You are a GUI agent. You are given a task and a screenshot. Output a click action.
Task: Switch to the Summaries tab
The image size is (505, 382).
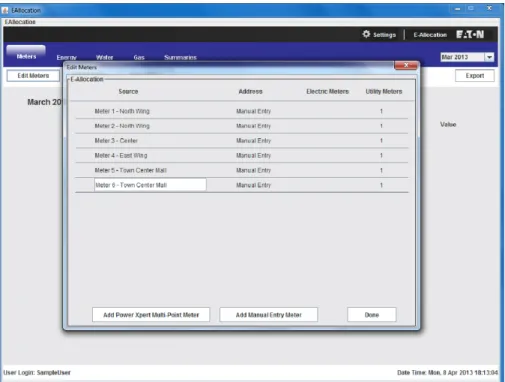180,57
